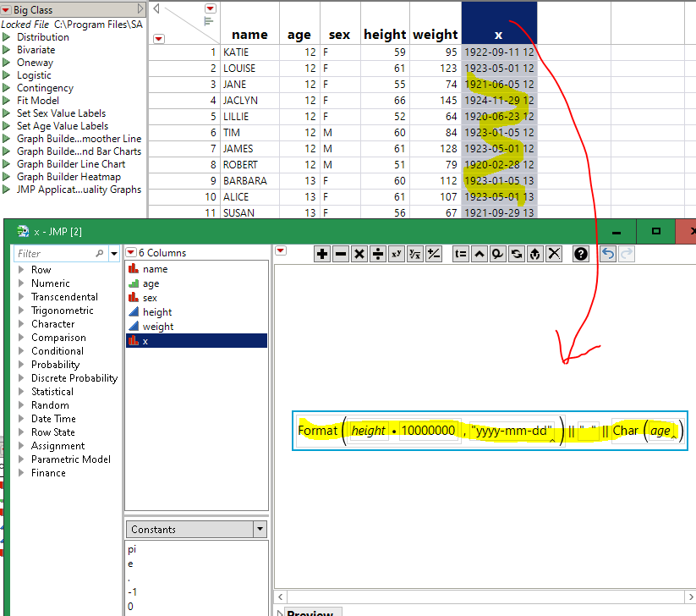Screen dimensions: 696x616
Task: Open the Big Class red triangle menu
Action: click(7, 10)
